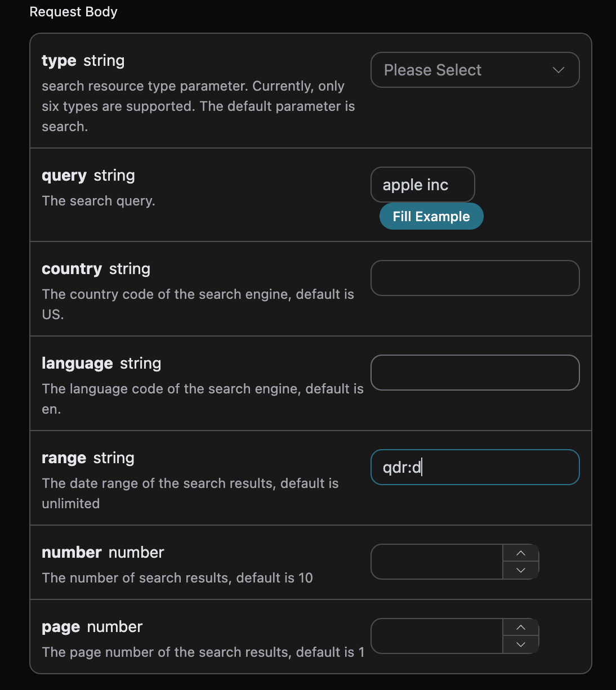The image size is (616, 690).
Task: Increment the page value with up arrow
Action: pyautogui.click(x=521, y=628)
